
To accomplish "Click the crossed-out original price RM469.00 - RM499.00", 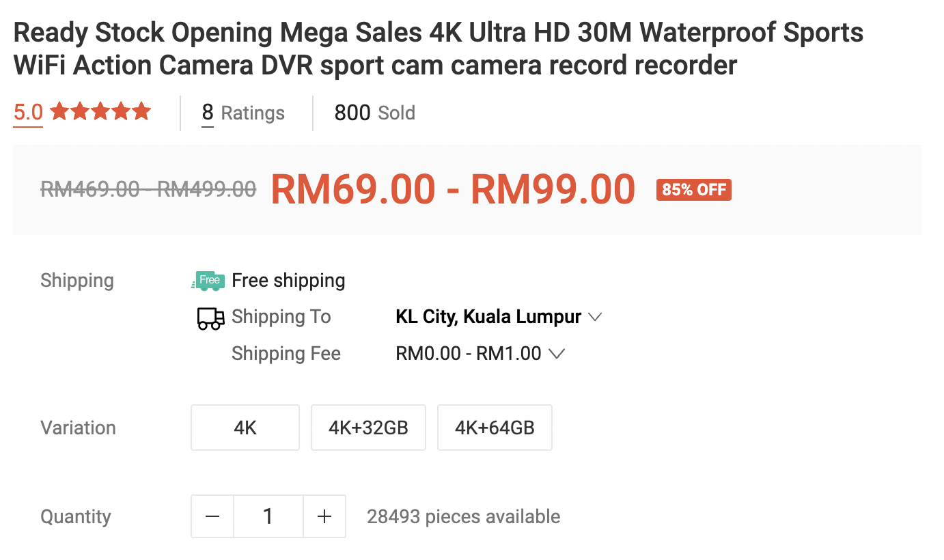I will click(148, 189).
